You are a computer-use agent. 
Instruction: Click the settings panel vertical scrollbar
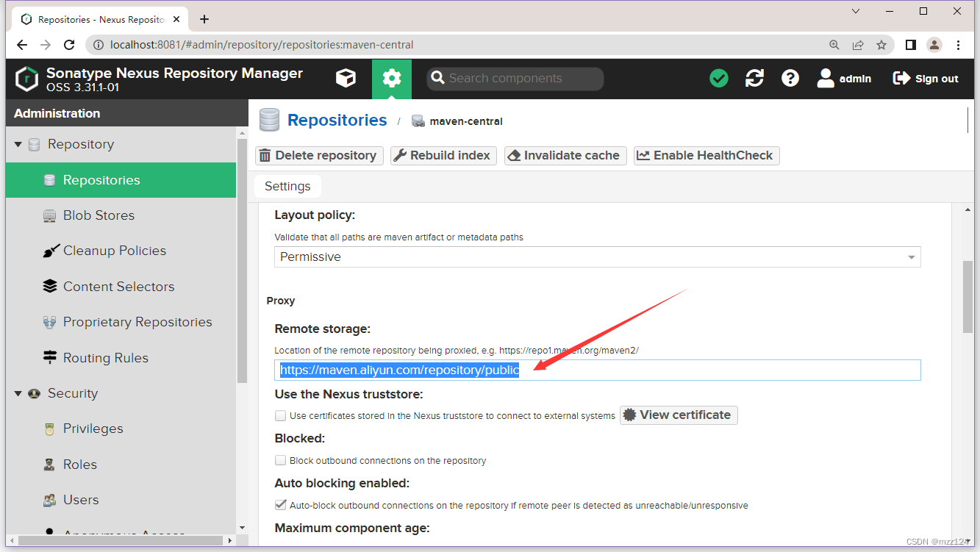tap(968, 298)
